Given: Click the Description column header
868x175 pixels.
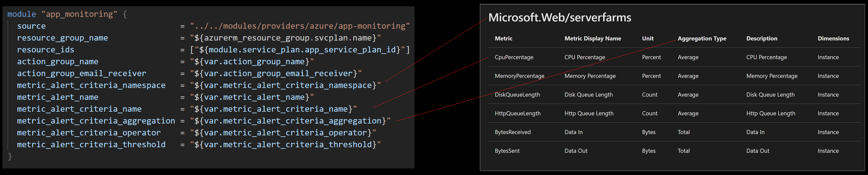Looking at the screenshot, I should pyautogui.click(x=762, y=38).
